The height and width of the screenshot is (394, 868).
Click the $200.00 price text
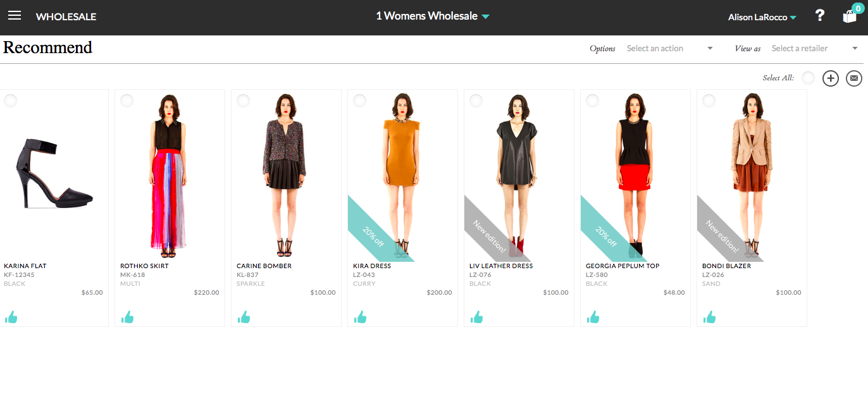pos(440,292)
